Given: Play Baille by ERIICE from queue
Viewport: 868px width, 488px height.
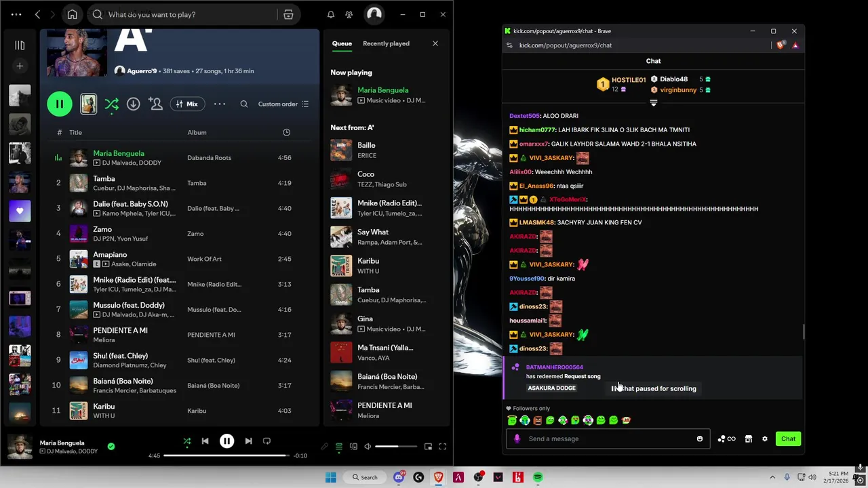Looking at the screenshot, I should [386, 150].
